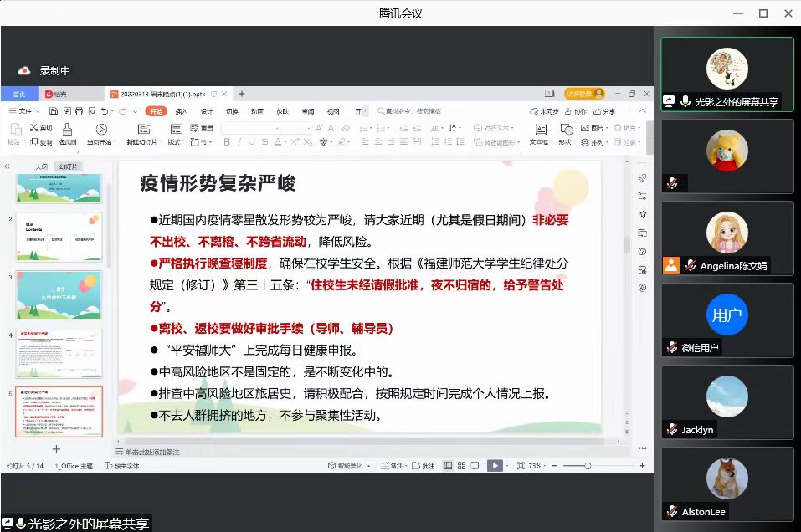Click the slideshow play button in status bar
The height and width of the screenshot is (532, 801).
[x=495, y=466]
